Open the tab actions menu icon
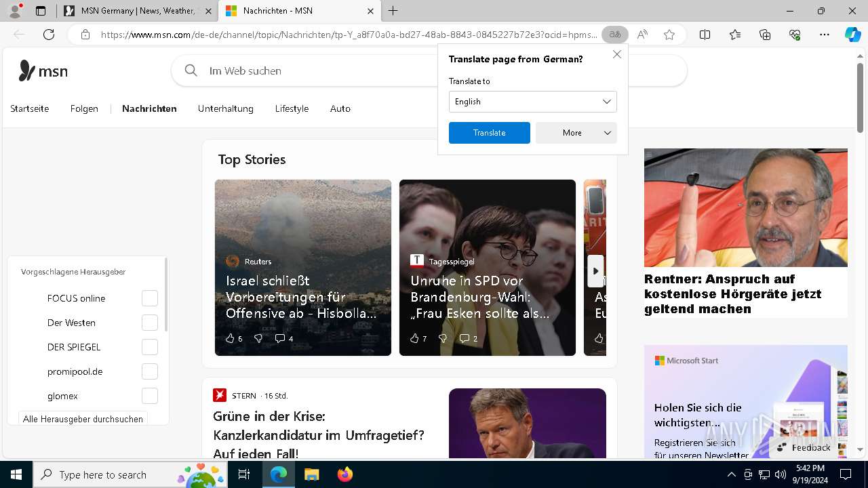The height and width of the screenshot is (488, 868). coord(41,11)
